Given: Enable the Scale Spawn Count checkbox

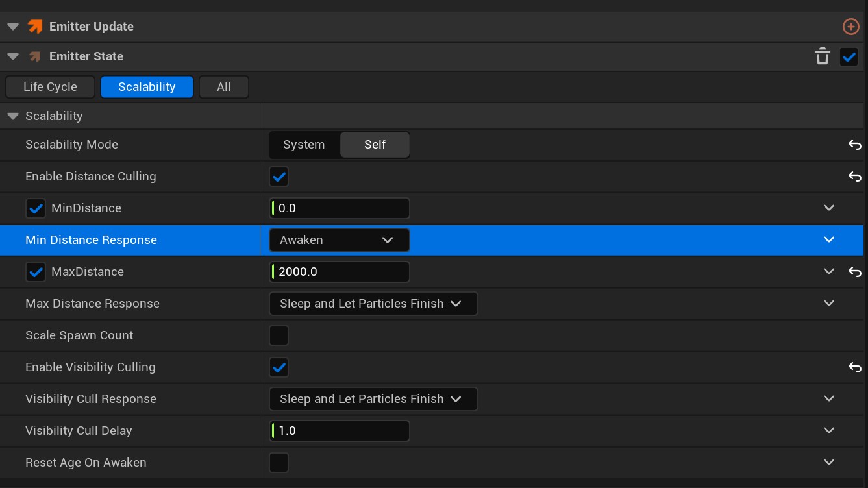Looking at the screenshot, I should coord(279,335).
